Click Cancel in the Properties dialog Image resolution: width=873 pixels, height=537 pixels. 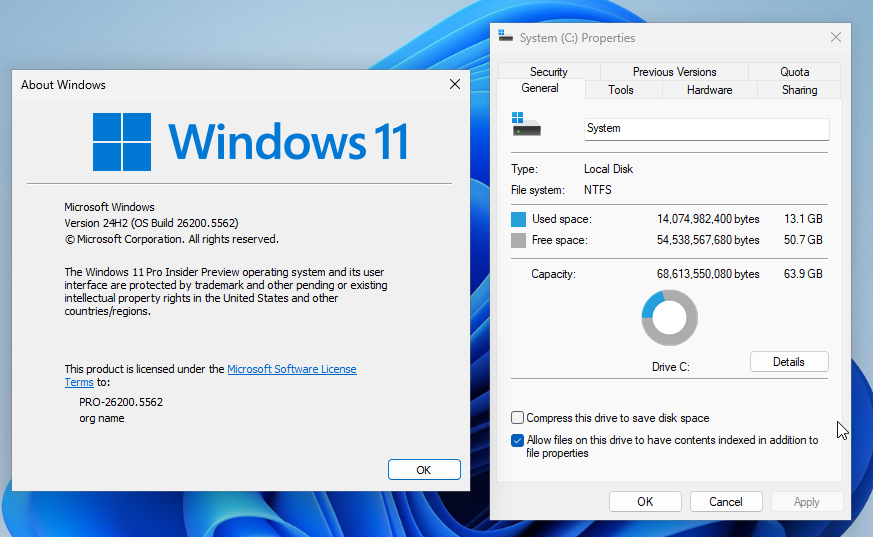pos(725,501)
